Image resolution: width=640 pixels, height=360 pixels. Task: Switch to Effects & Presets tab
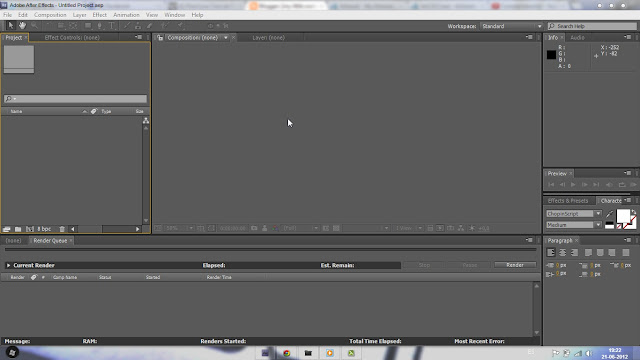click(x=568, y=201)
